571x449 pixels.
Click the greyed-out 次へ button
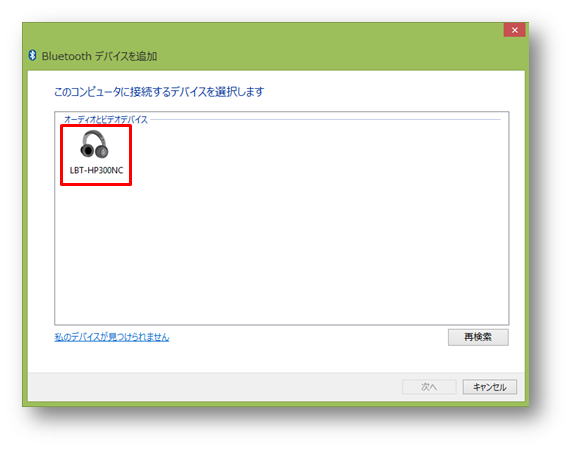click(429, 387)
